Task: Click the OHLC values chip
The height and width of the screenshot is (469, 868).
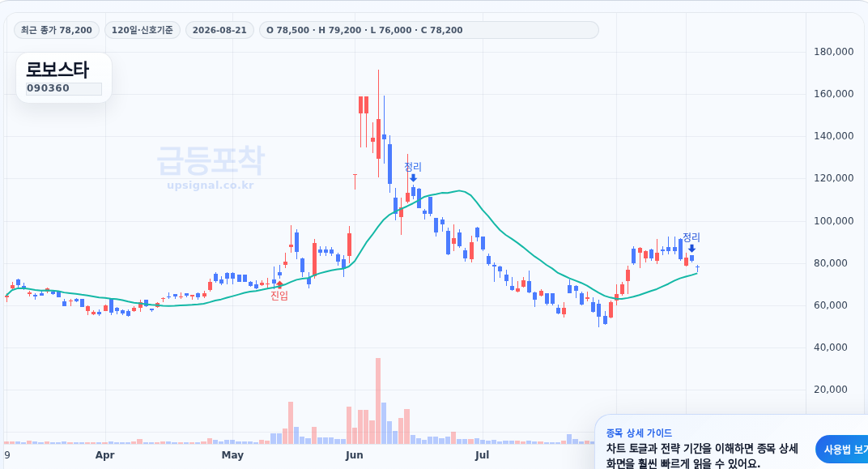Action: pyautogui.click(x=428, y=30)
